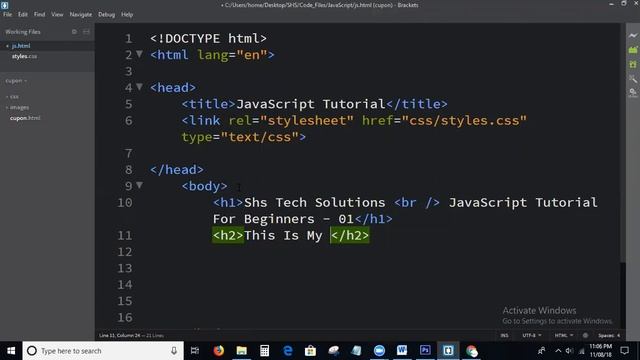Select styles.css in Working Files
The image size is (640, 360).
[24, 56]
